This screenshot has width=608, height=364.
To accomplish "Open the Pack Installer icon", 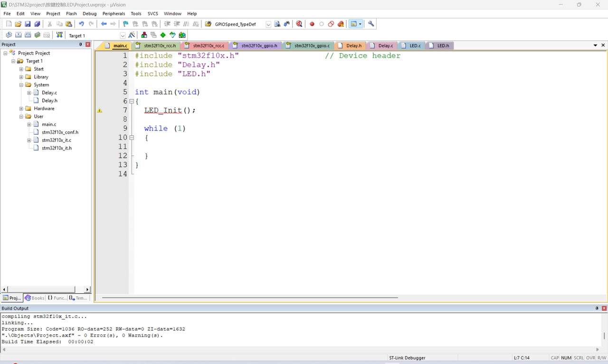I will click(x=182, y=35).
